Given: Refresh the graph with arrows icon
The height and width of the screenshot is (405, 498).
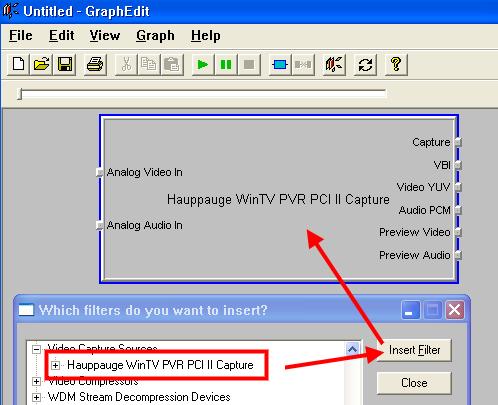Looking at the screenshot, I should [x=365, y=64].
